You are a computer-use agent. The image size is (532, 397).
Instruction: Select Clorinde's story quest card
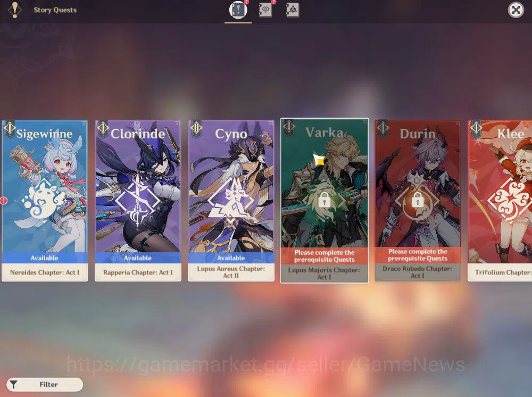coord(138,201)
